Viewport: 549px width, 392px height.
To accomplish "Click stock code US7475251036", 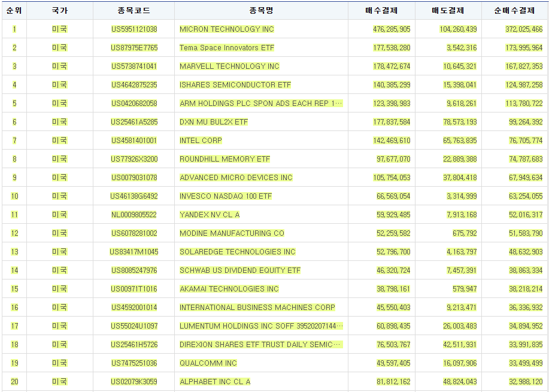I will coord(134,363).
